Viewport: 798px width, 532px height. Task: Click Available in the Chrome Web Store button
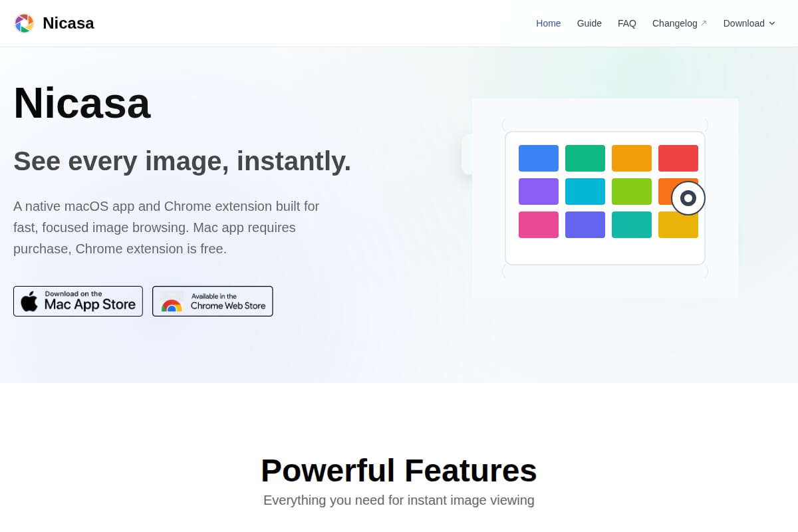[x=213, y=301]
